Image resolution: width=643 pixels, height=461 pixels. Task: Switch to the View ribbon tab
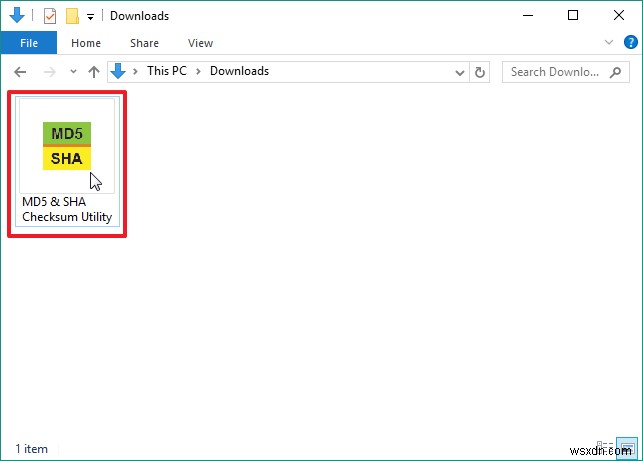tap(200, 43)
